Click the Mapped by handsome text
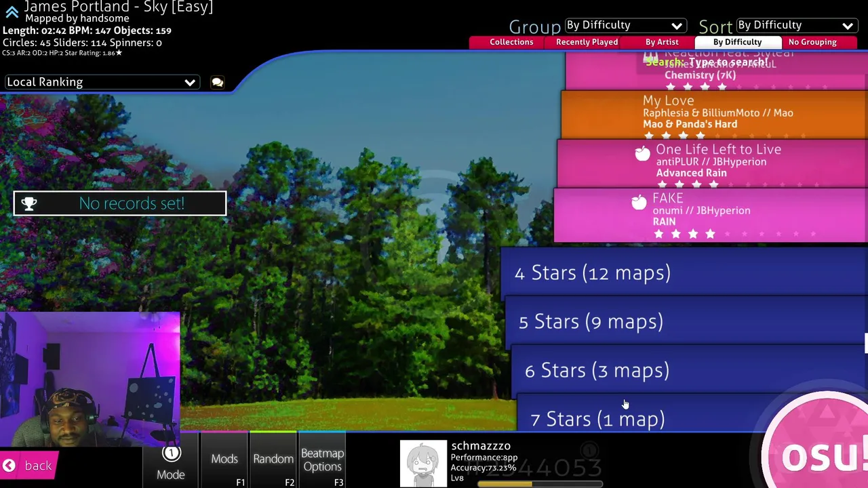 click(x=77, y=18)
